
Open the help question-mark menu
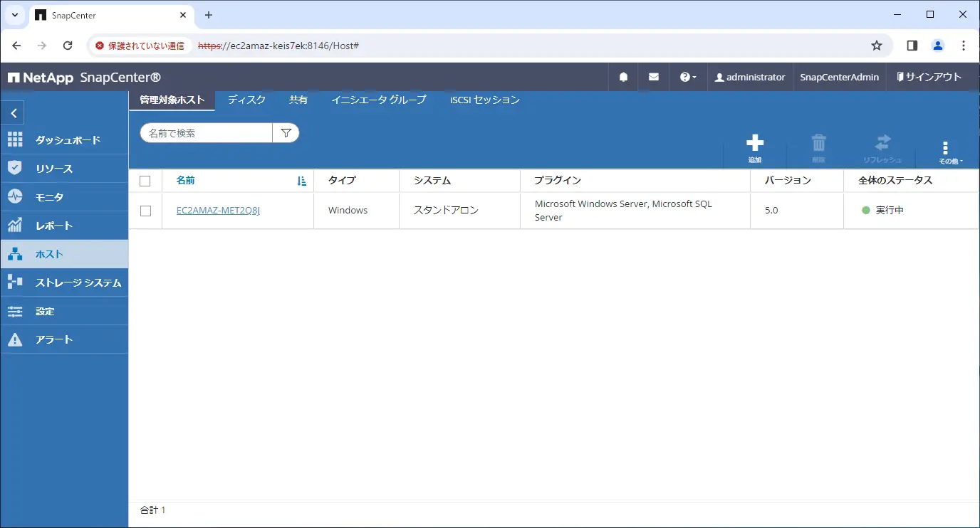(x=688, y=77)
